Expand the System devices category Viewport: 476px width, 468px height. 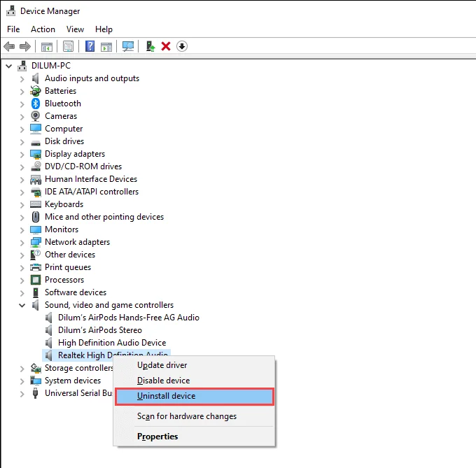tap(22, 381)
